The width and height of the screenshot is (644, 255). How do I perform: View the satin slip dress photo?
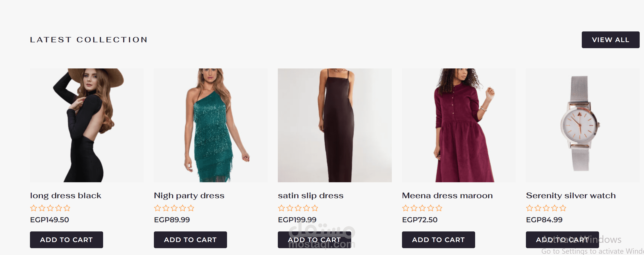tap(335, 125)
